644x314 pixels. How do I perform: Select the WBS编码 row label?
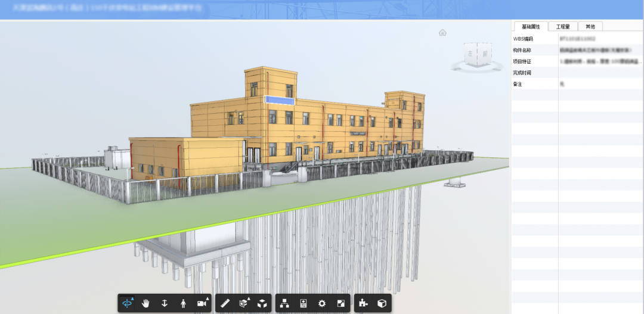click(x=523, y=39)
